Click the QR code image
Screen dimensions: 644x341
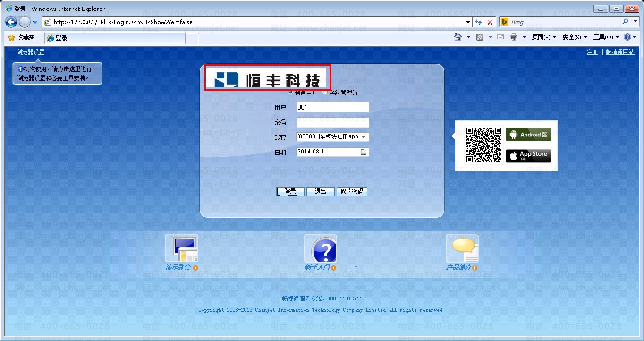point(484,145)
